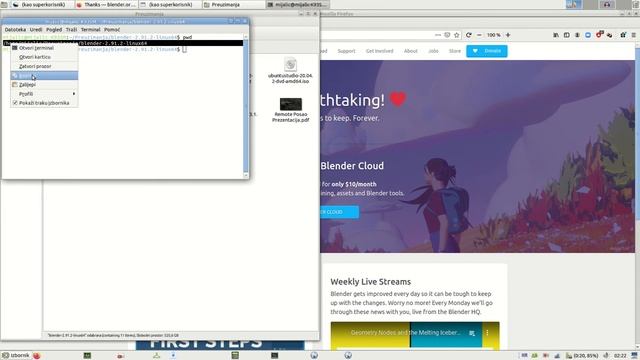Select the ubuntustudio-20.04.2-dvd-amd64.iso file

pos(290,70)
